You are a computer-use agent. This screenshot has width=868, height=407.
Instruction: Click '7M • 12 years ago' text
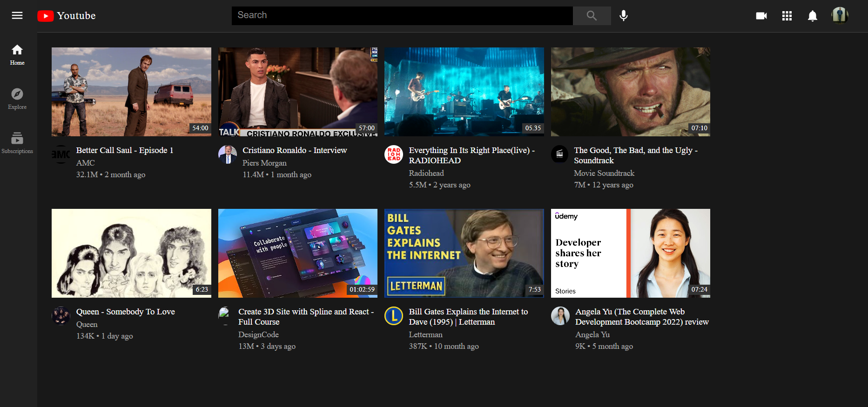pyautogui.click(x=604, y=185)
